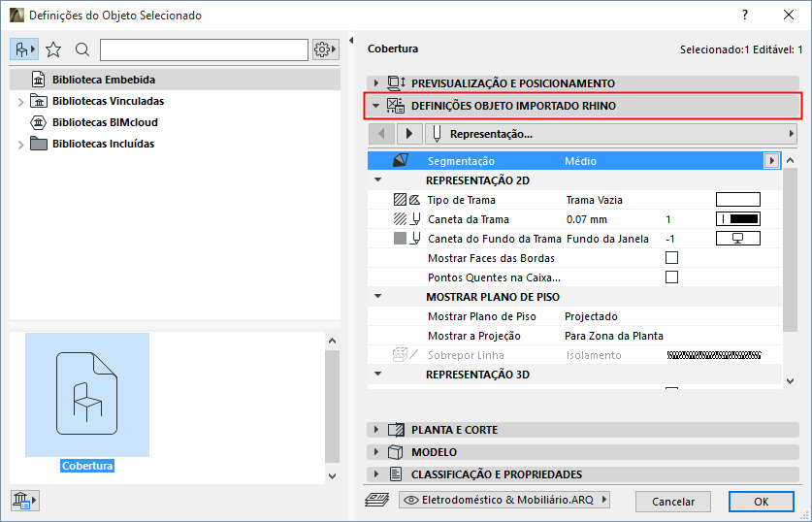Collapse the Representação 3D group
Viewport: 812px width, 522px height.
tap(378, 374)
